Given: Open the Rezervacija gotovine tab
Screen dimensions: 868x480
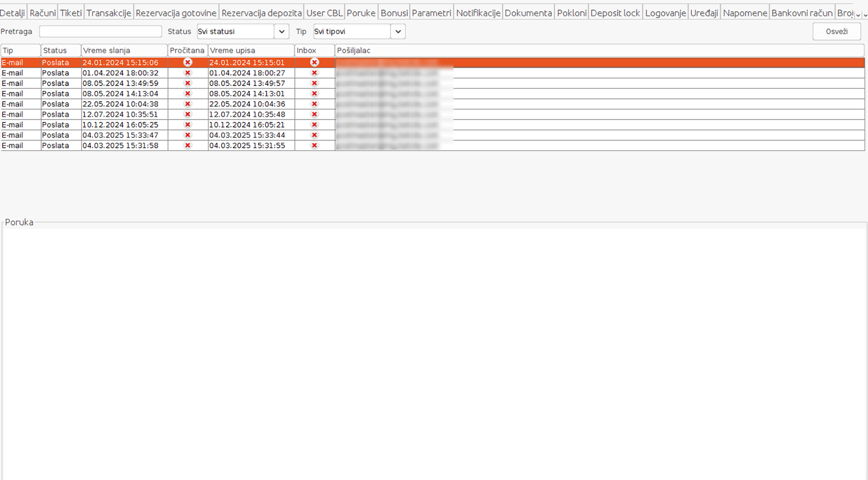Looking at the screenshot, I should click(x=176, y=13).
